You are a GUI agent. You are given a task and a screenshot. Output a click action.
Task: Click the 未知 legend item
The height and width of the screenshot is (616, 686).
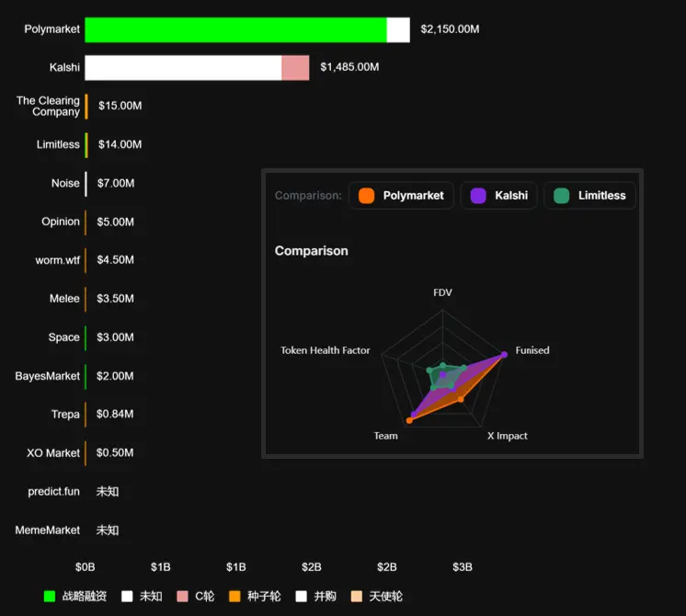click(x=142, y=597)
